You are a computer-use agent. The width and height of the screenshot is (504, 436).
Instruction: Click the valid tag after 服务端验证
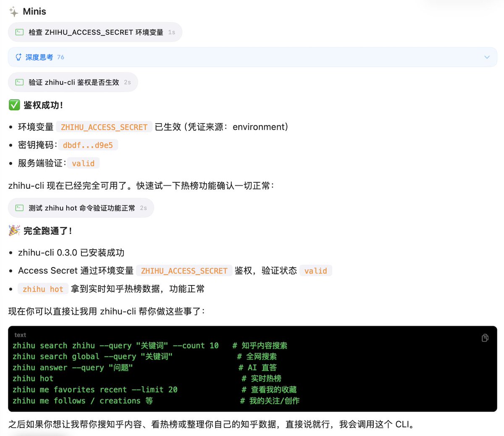[83, 163]
